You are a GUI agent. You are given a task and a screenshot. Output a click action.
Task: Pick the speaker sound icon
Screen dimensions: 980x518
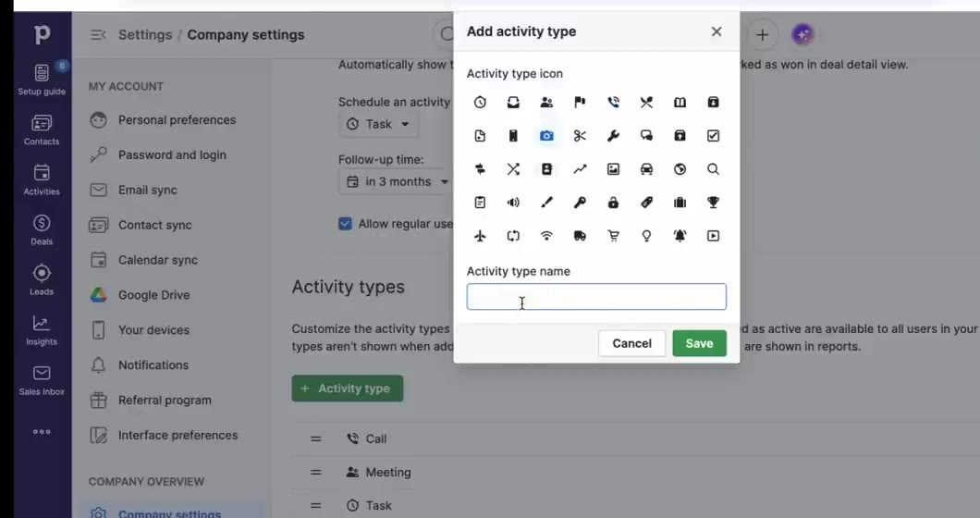[x=513, y=202]
